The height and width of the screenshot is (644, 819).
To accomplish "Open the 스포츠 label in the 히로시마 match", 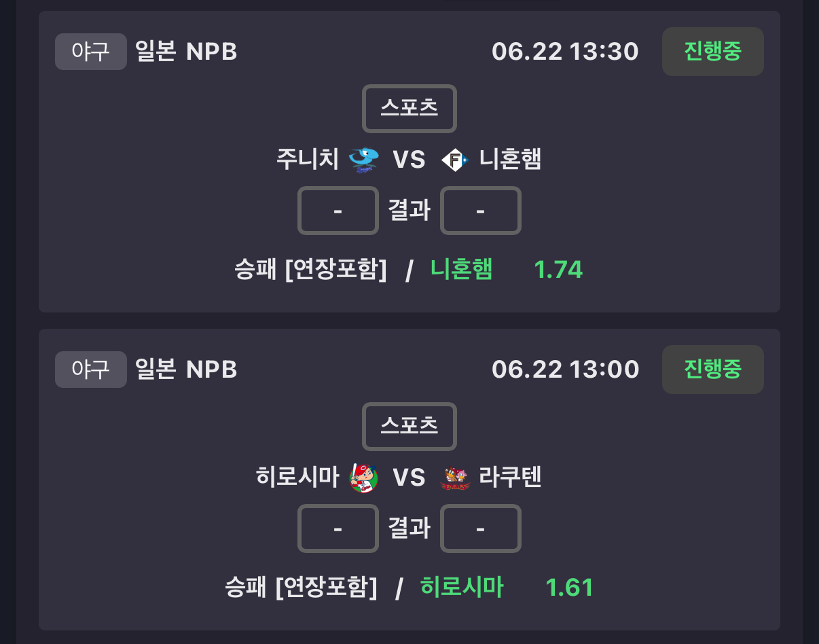I will [409, 427].
